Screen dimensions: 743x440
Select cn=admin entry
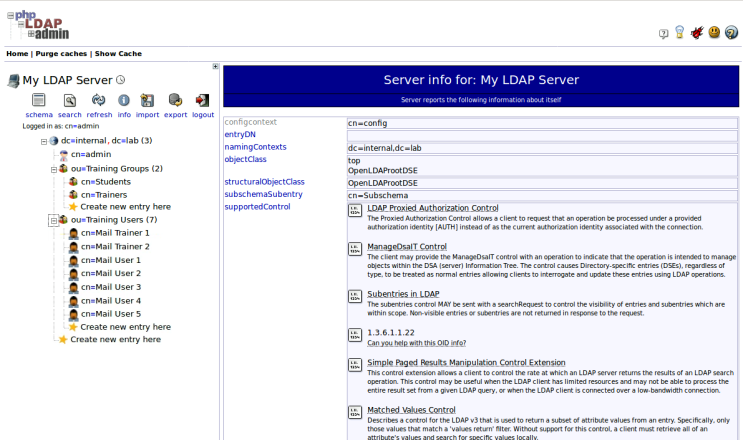point(91,154)
